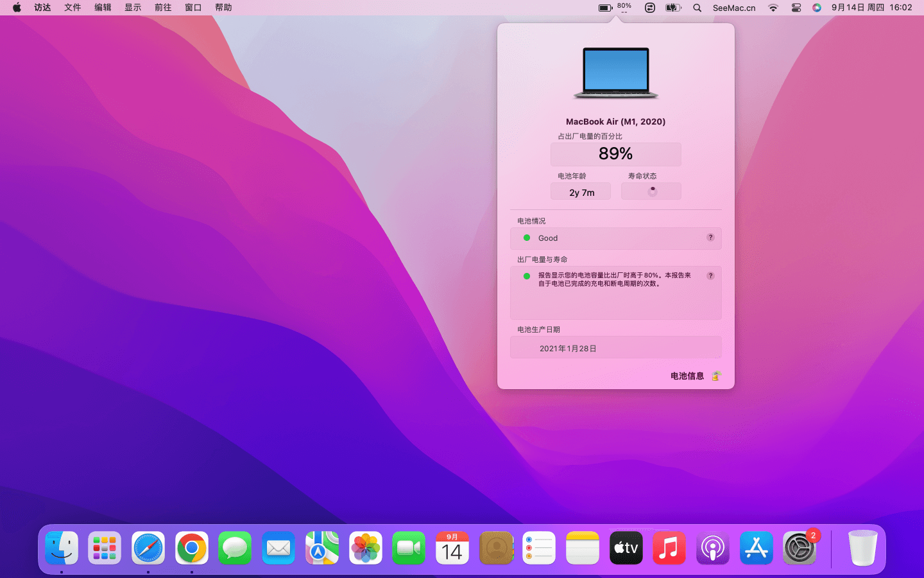This screenshot has width=924, height=578.
Task: Open the 文件 menu
Action: [x=73, y=8]
